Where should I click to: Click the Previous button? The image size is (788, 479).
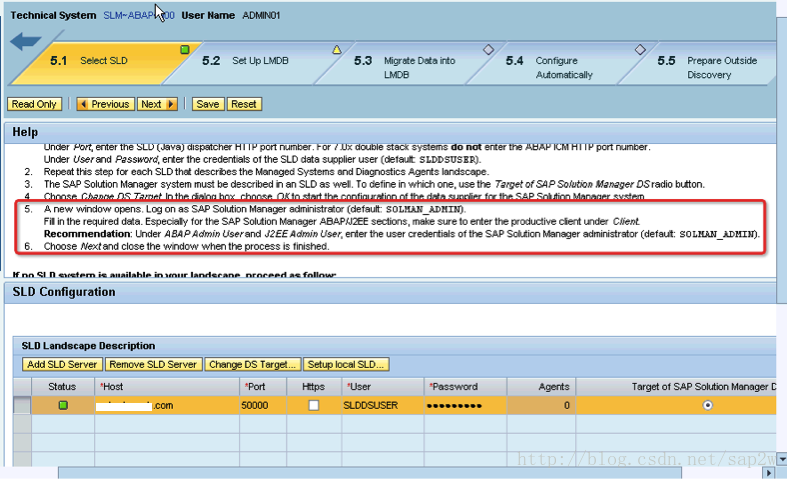106,104
